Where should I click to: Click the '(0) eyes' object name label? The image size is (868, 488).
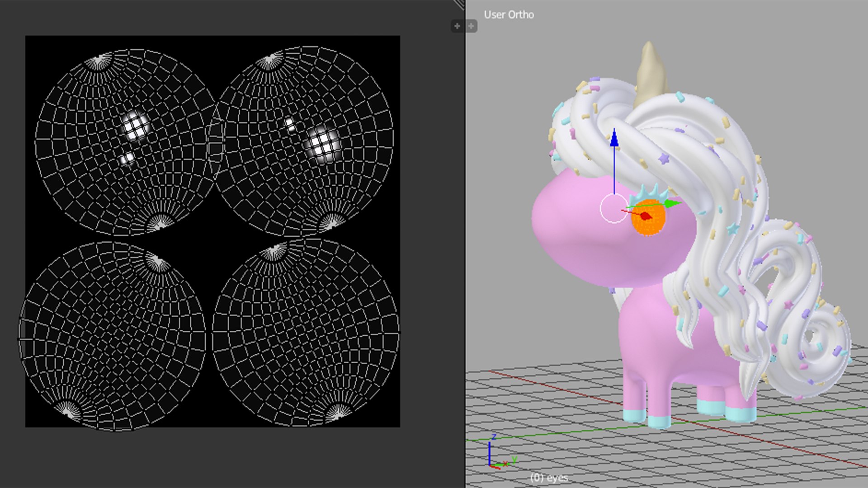549,478
